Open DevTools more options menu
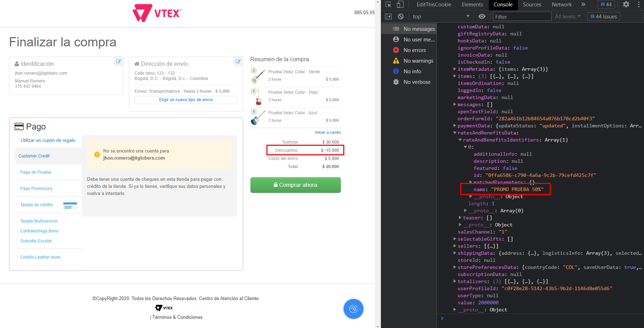This screenshot has width=644, height=328. coord(639,5)
